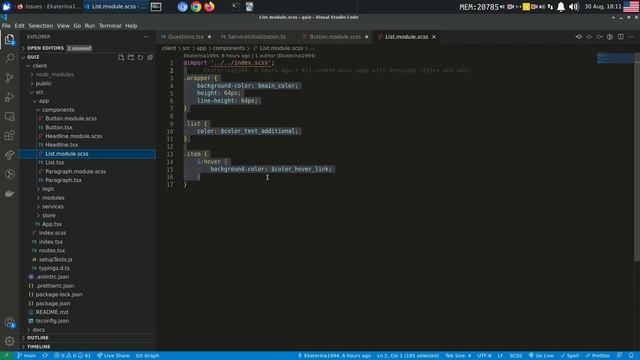Open the Search view in activity bar
This screenshot has height=360, width=640.
pyautogui.click(x=9, y=58)
